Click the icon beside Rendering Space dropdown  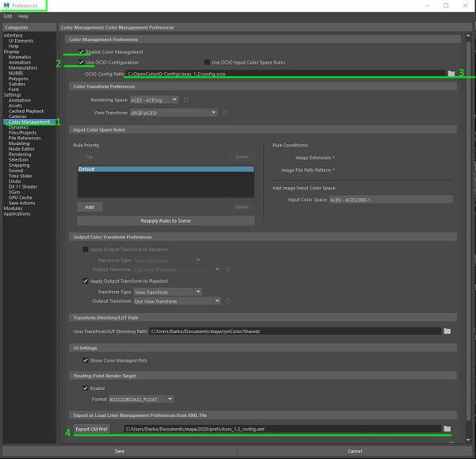tap(186, 100)
